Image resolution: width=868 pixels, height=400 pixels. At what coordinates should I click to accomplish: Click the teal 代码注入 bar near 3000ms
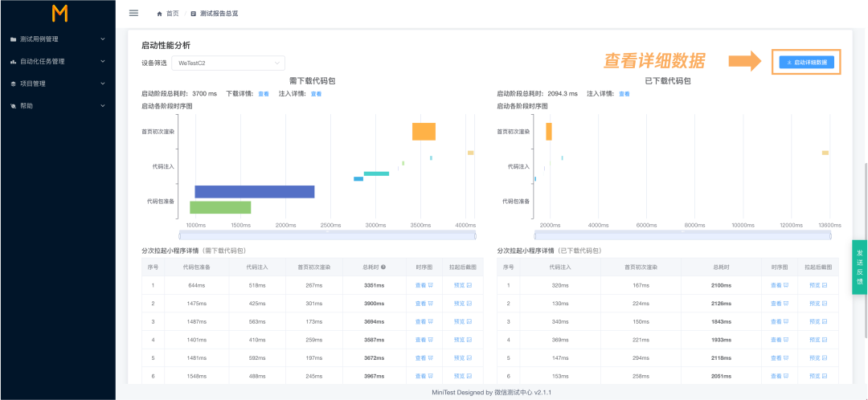point(376,173)
